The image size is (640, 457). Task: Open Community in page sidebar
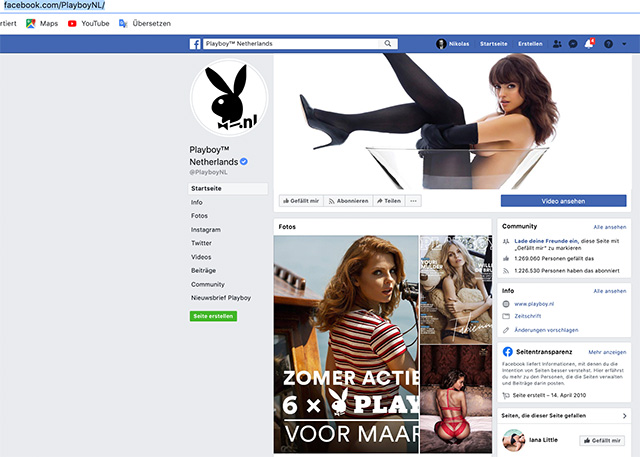click(x=208, y=284)
